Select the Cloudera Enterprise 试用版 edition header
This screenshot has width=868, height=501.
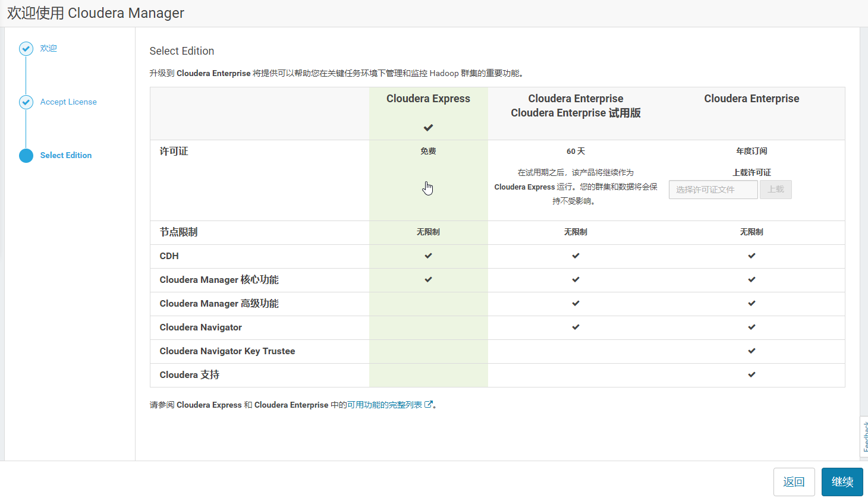tap(575, 106)
